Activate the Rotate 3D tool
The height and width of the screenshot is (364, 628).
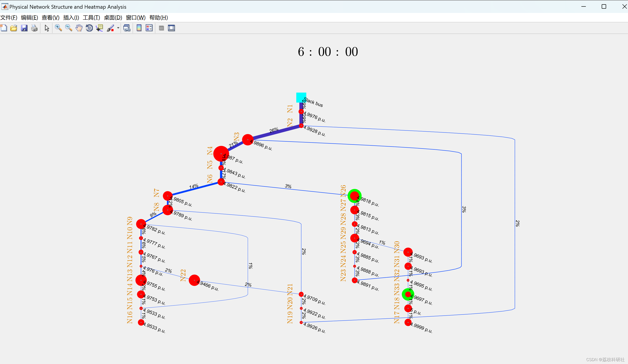pos(89,28)
